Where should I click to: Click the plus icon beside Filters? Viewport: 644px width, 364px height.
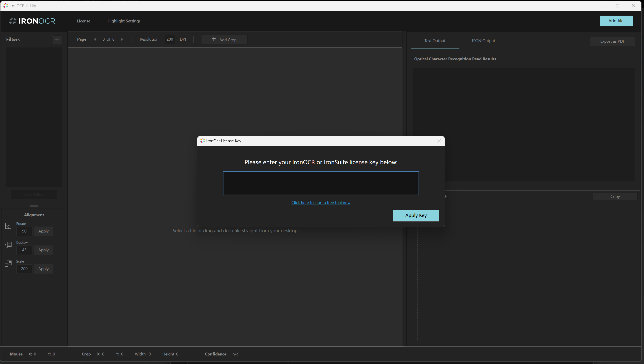pos(57,39)
